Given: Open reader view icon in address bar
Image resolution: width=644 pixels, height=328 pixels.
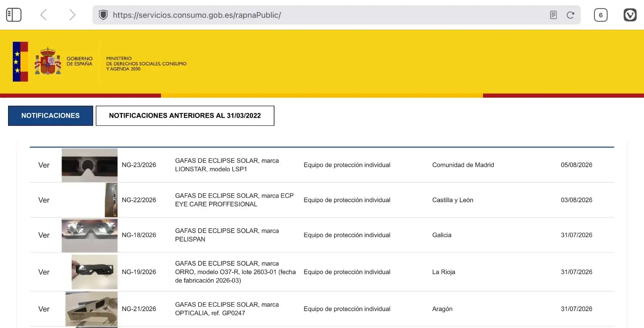Looking at the screenshot, I should pyautogui.click(x=553, y=15).
